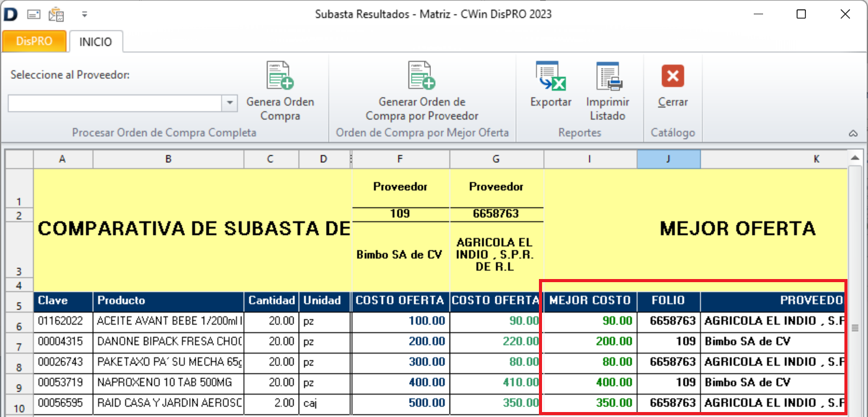Image resolution: width=868 pixels, height=417 pixels.
Task: Select row header 7 in the grid
Action: pyautogui.click(x=19, y=341)
